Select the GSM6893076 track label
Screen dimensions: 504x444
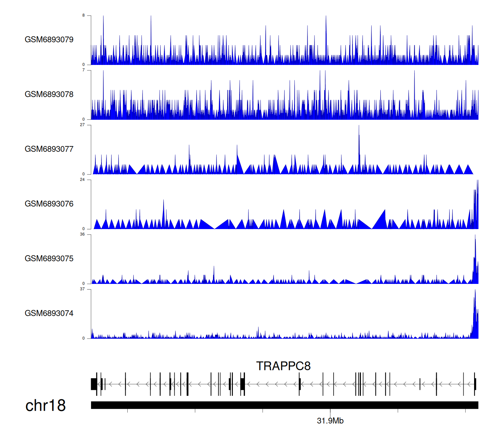coord(49,204)
